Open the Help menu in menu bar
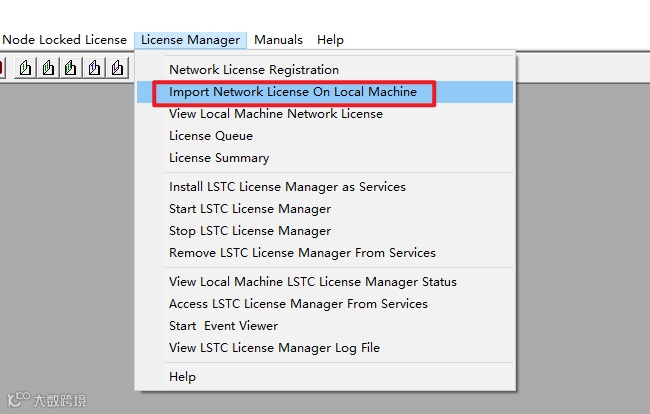Screen dimensions: 650x414 pyautogui.click(x=330, y=40)
